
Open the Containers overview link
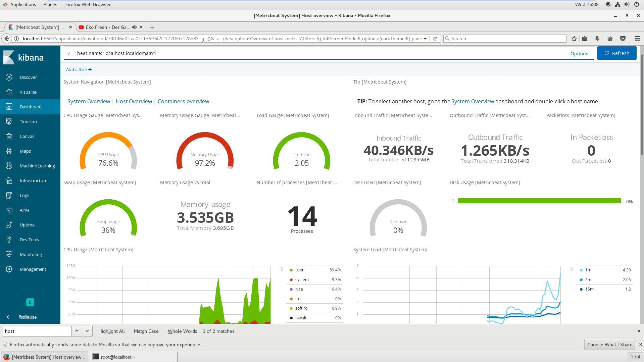pos(183,101)
